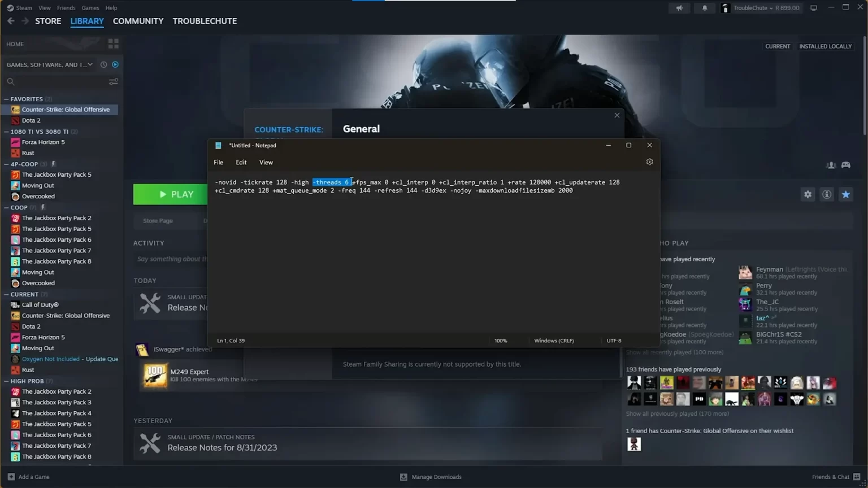Click UTF-8 encoding status entry
Screen dimensions: 868x488
pyautogui.click(x=614, y=341)
